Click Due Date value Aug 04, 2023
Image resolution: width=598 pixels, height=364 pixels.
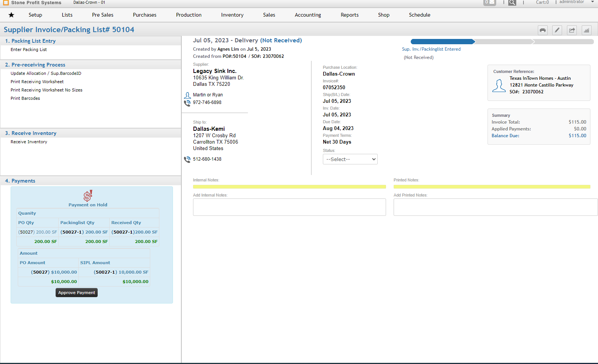tap(338, 128)
